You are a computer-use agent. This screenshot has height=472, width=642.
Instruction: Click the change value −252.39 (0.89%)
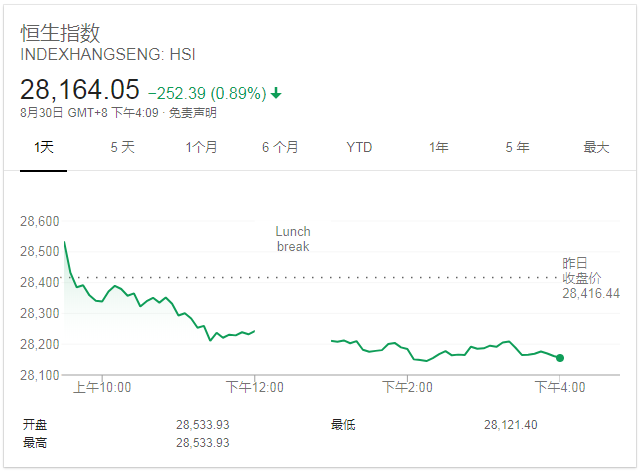207,93
